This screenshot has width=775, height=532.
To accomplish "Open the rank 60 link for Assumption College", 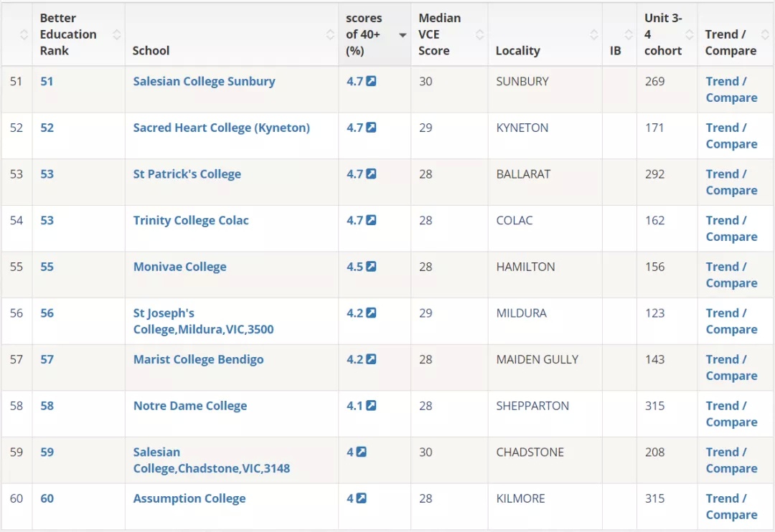I will point(47,499).
